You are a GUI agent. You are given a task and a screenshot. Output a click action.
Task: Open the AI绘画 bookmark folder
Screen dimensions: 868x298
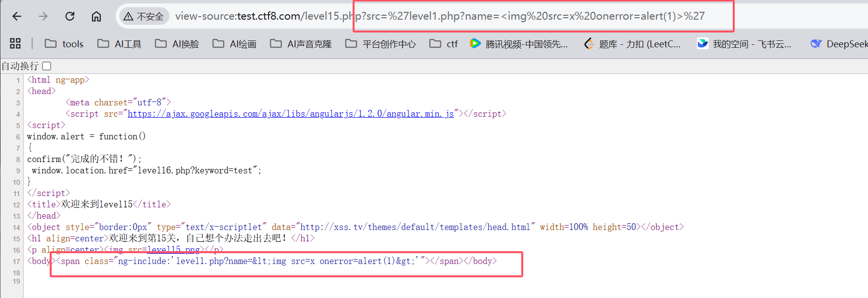pos(235,44)
